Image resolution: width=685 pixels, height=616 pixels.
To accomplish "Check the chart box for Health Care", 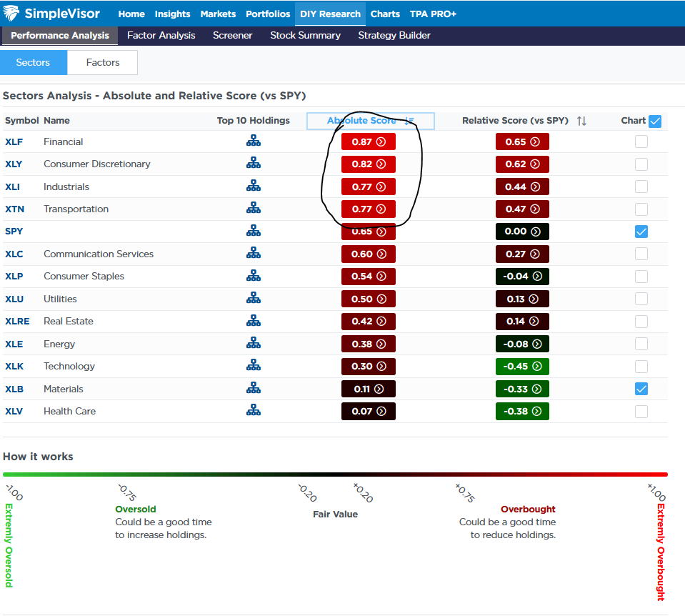I will coord(641,412).
